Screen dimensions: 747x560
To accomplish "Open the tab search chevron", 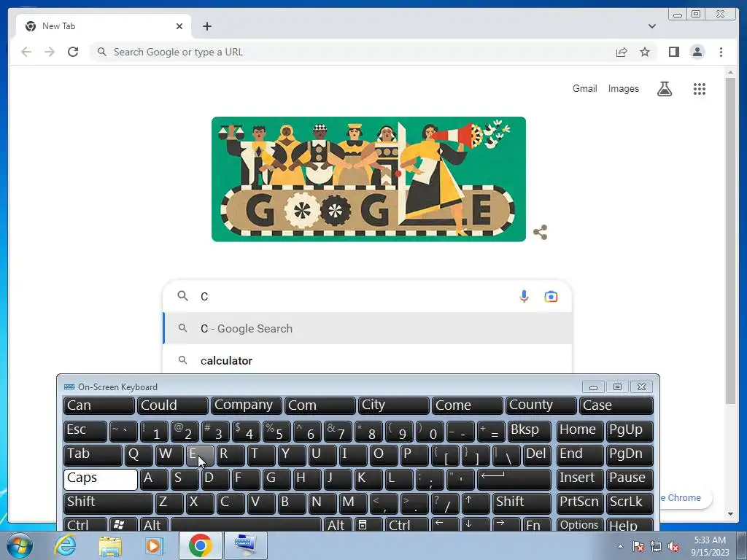I will click(651, 26).
